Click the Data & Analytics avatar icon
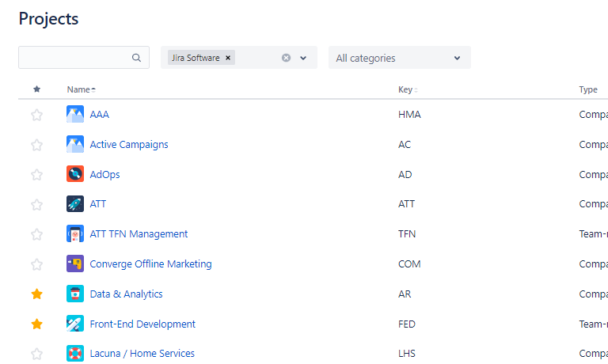The width and height of the screenshot is (608, 364). pos(75,294)
